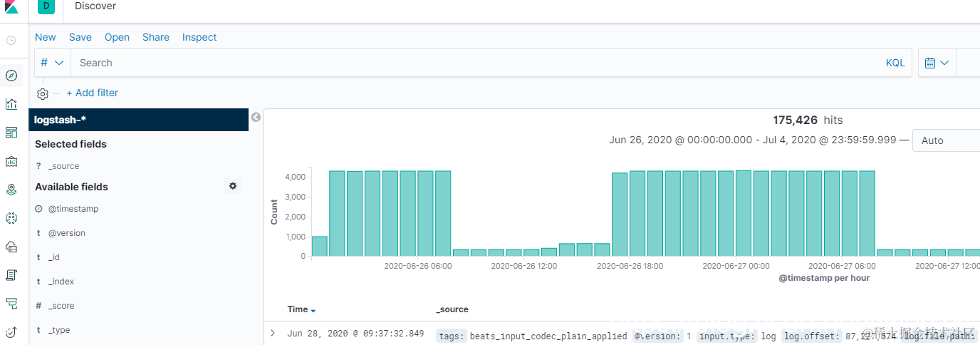
Task: Click Save in the top menu
Action: point(80,37)
